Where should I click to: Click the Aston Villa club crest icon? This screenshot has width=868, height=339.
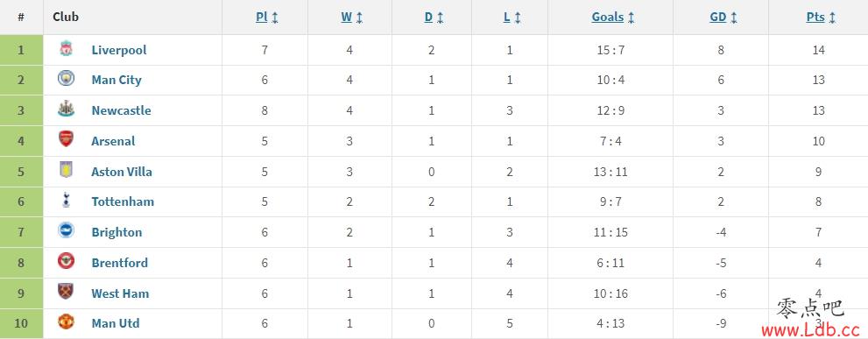click(x=66, y=170)
